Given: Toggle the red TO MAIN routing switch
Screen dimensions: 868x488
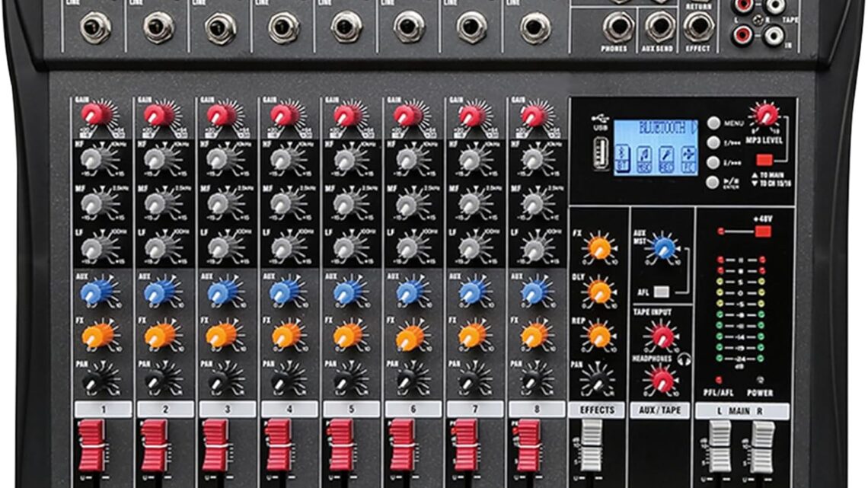Looking at the screenshot, I should click(764, 160).
